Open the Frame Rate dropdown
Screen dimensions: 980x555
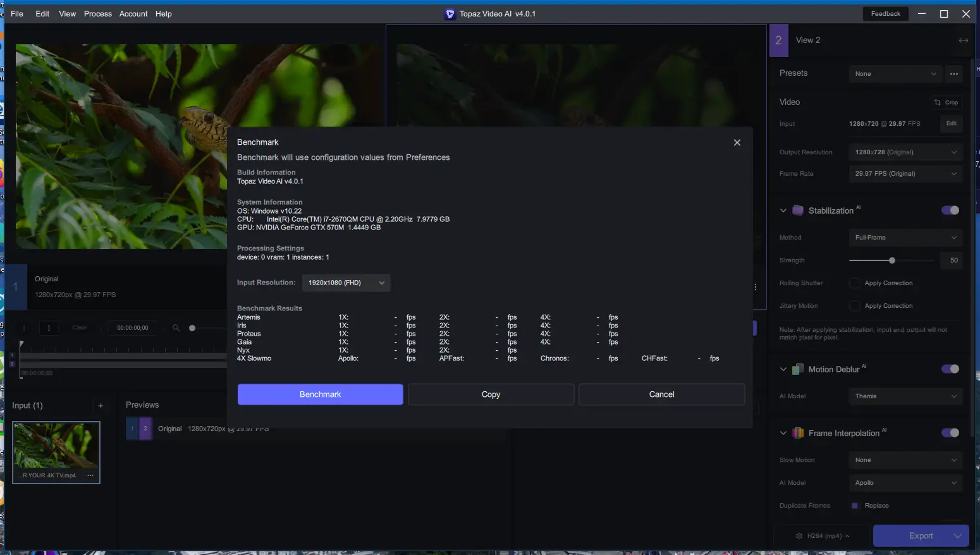(905, 174)
